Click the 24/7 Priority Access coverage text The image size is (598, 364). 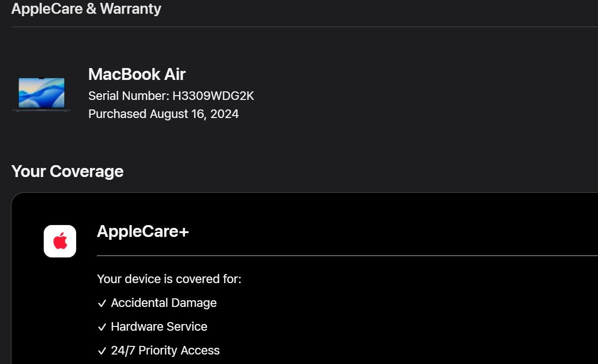click(165, 351)
